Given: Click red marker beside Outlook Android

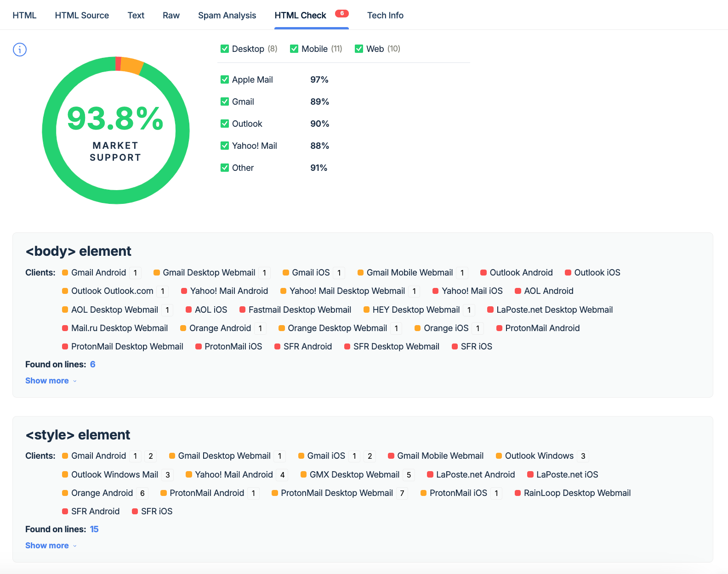Looking at the screenshot, I should coord(483,273).
